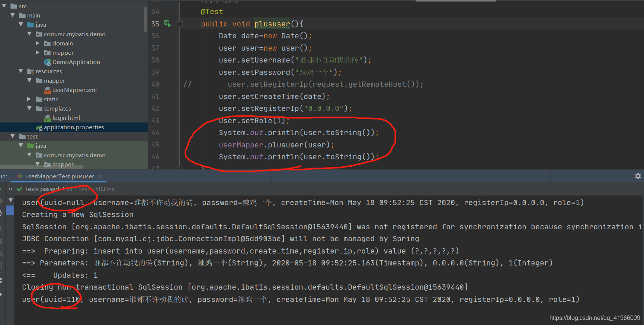Click the src folder icon
644x325 pixels.
[14, 6]
